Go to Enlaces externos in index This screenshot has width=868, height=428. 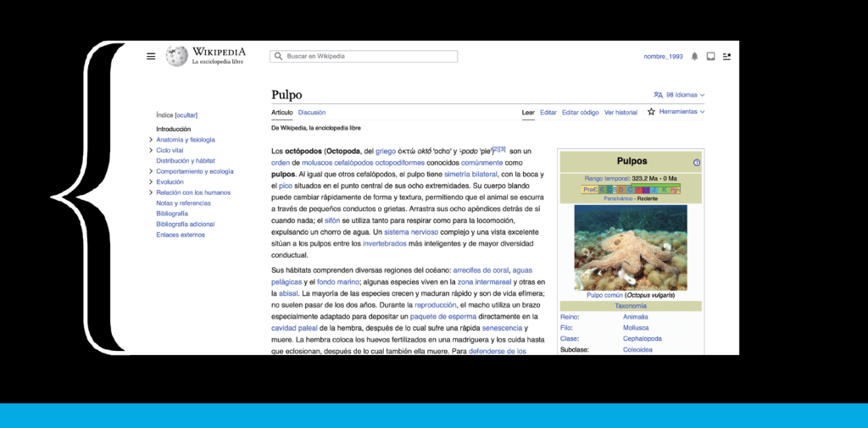click(x=181, y=235)
